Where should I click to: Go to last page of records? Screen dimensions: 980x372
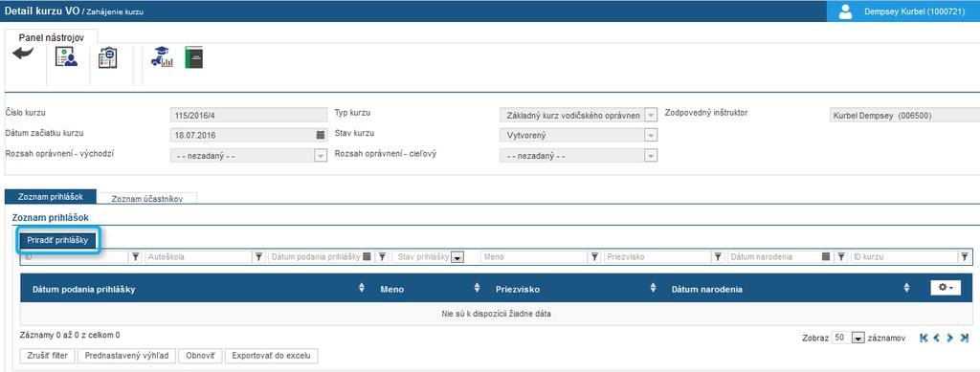tap(965, 338)
